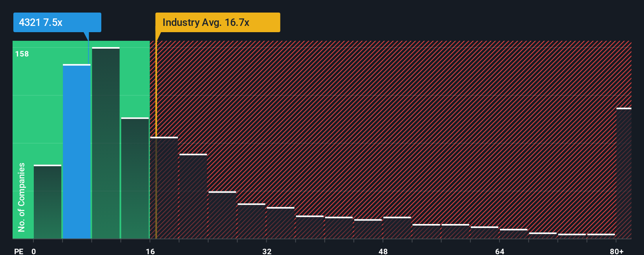Viewport: 644px width, 255px height.
Task: Click the first bar starting at PE 0
Action: coord(48,202)
